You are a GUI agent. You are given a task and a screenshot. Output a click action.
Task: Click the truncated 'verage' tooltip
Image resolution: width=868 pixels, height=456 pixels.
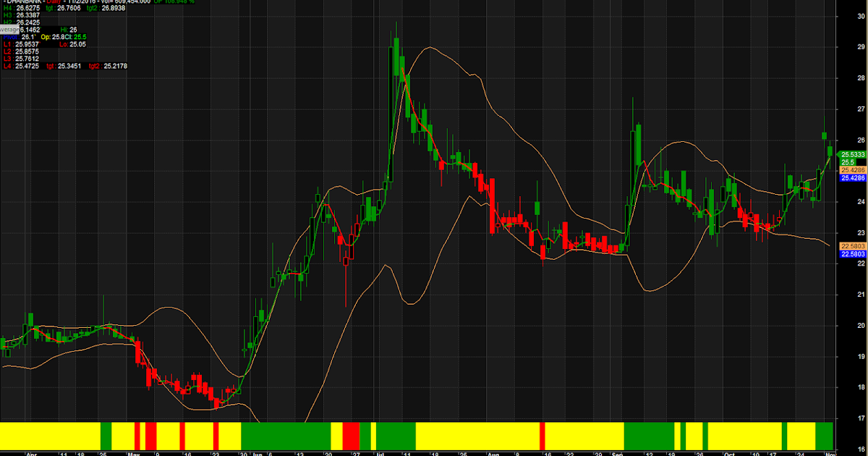pos(9,30)
